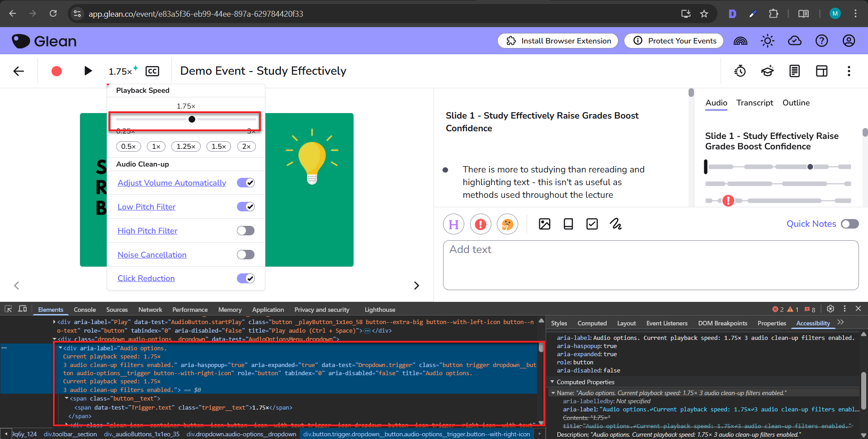The height and width of the screenshot is (439, 868).
Task: Disable the Low Pitch Filter toggle
Action: [245, 207]
